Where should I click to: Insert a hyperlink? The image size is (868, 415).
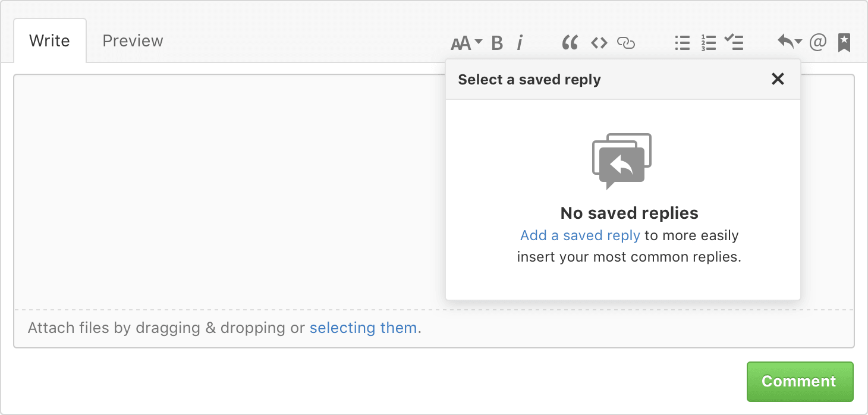(625, 42)
